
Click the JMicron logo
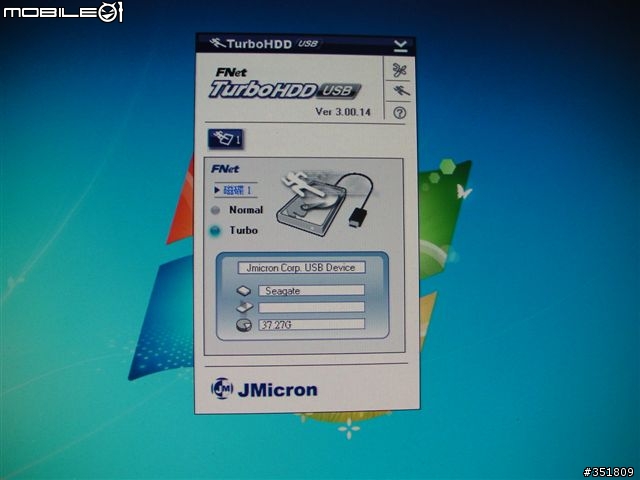pos(264,389)
